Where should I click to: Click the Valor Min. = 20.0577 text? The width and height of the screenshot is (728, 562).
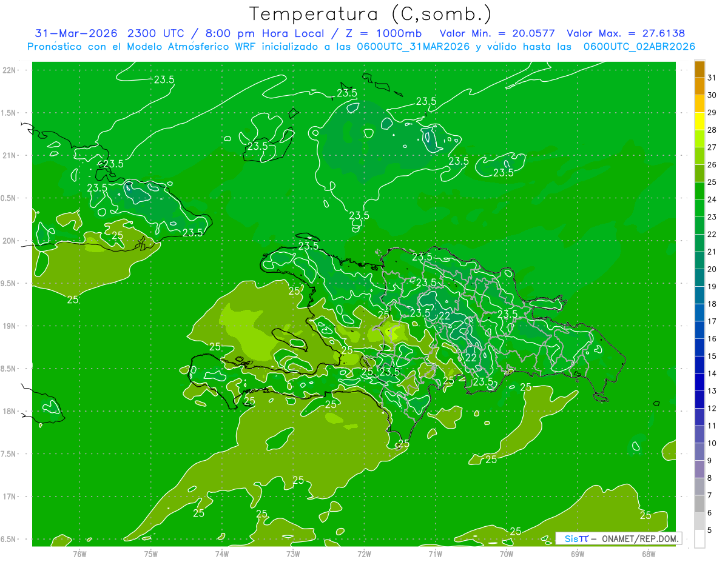tap(497, 33)
